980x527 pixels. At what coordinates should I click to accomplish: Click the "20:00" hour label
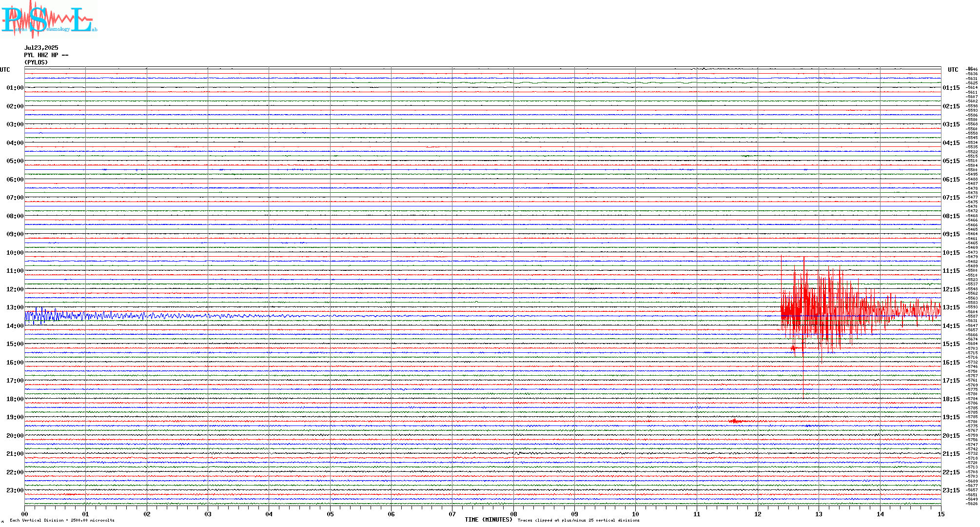[15, 436]
